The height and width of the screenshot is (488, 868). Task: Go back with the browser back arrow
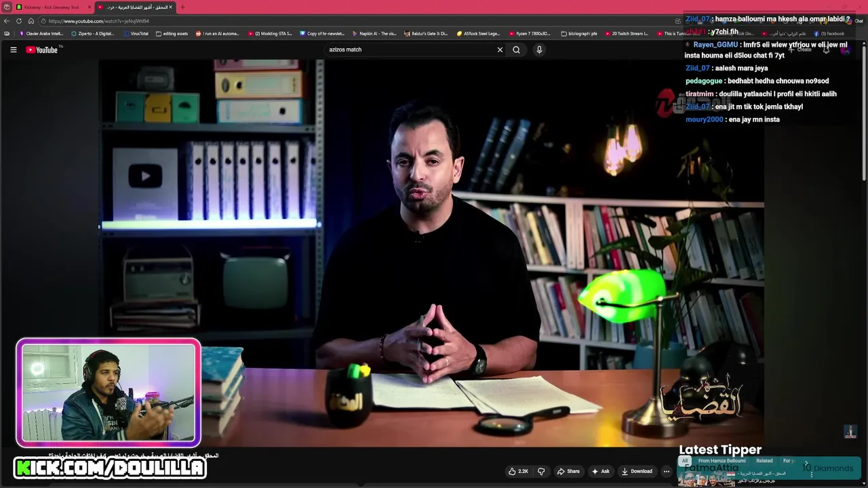coord(7,21)
